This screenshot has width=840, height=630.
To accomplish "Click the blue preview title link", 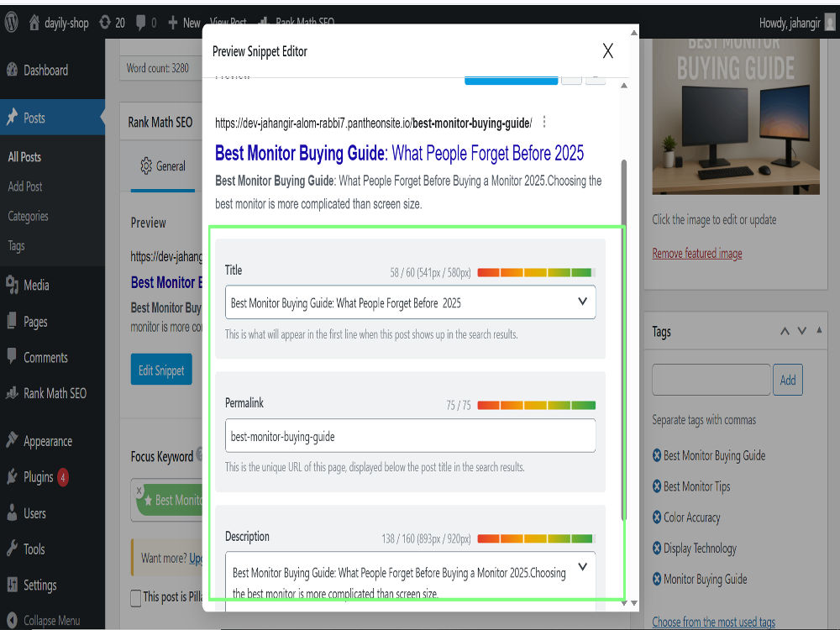I will pos(399,153).
